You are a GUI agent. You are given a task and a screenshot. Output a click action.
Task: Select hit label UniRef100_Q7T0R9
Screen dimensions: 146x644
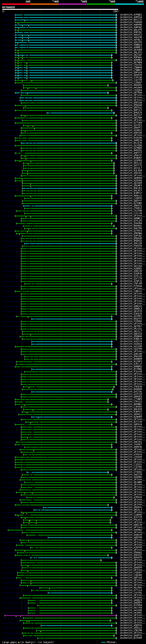[x=131, y=123]
